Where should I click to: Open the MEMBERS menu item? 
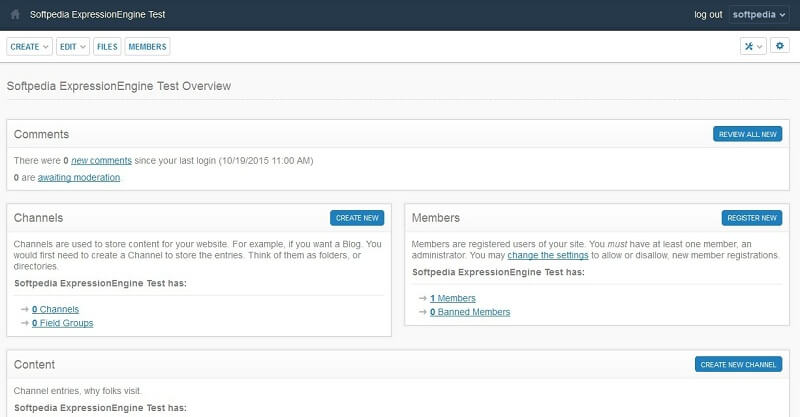coord(147,46)
